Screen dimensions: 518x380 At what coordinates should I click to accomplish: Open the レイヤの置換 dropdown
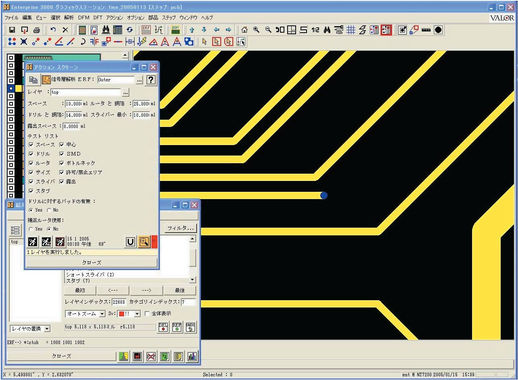(30, 329)
